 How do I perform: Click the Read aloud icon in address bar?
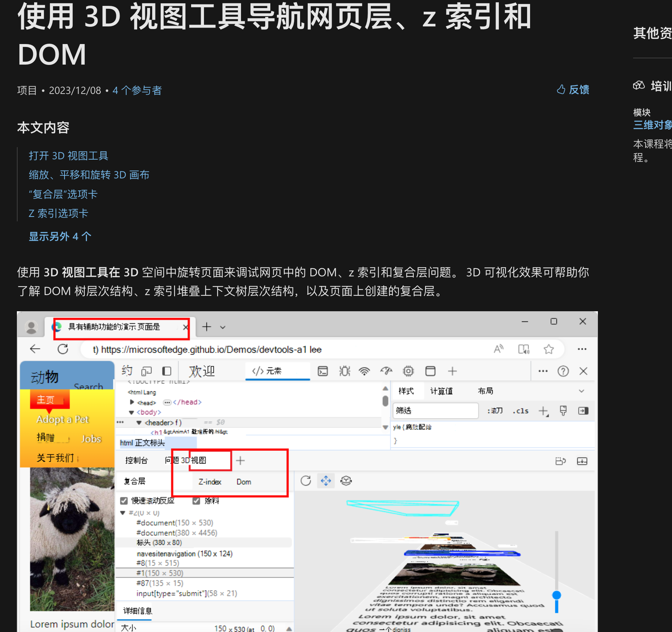coord(498,349)
